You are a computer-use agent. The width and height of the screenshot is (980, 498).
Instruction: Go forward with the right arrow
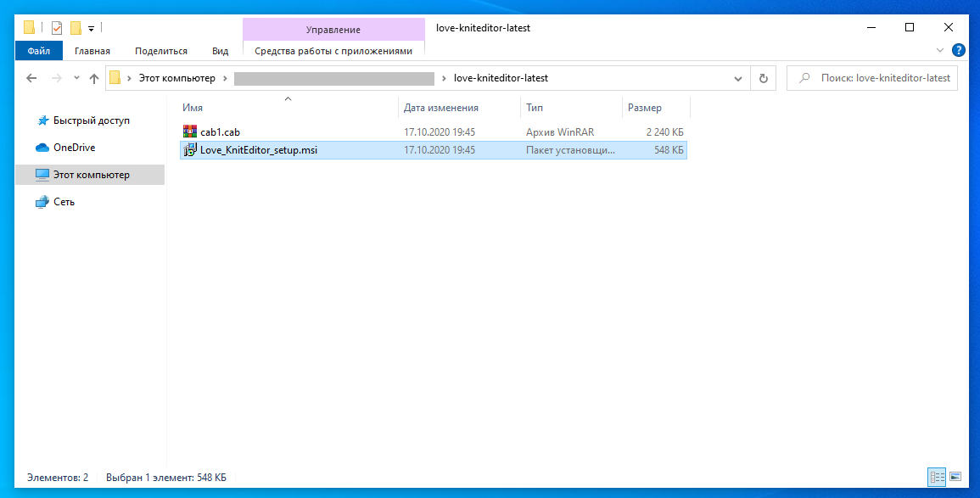coord(56,78)
